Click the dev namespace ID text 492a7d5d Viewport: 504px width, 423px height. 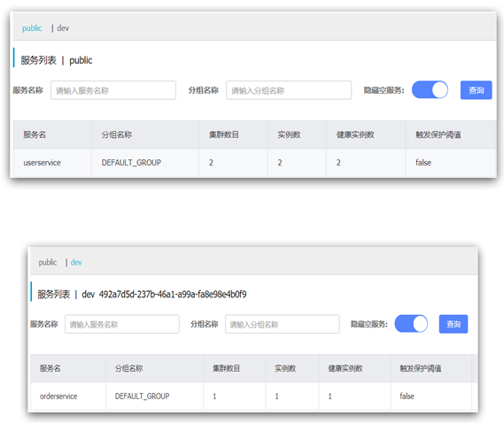click(x=173, y=294)
